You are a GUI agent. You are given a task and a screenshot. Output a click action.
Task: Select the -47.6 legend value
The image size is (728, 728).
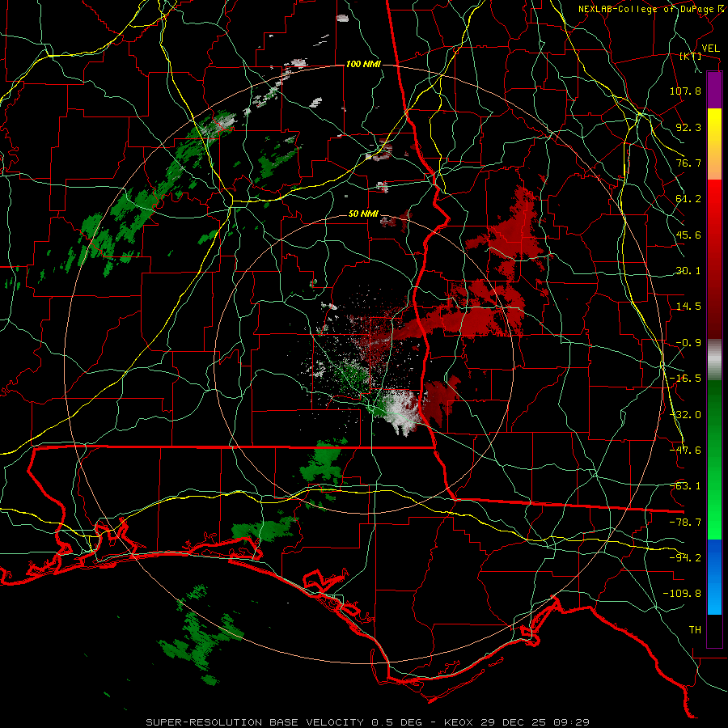tap(685, 451)
